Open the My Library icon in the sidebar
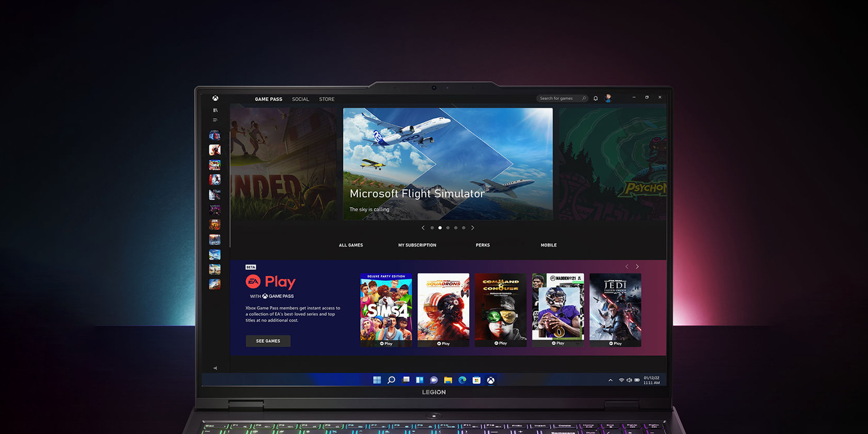Image resolution: width=868 pixels, height=434 pixels. tap(215, 110)
